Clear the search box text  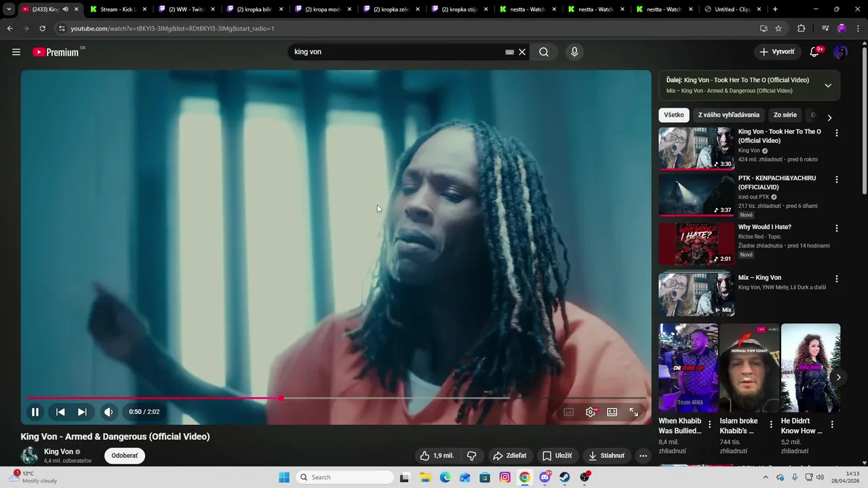(x=522, y=52)
